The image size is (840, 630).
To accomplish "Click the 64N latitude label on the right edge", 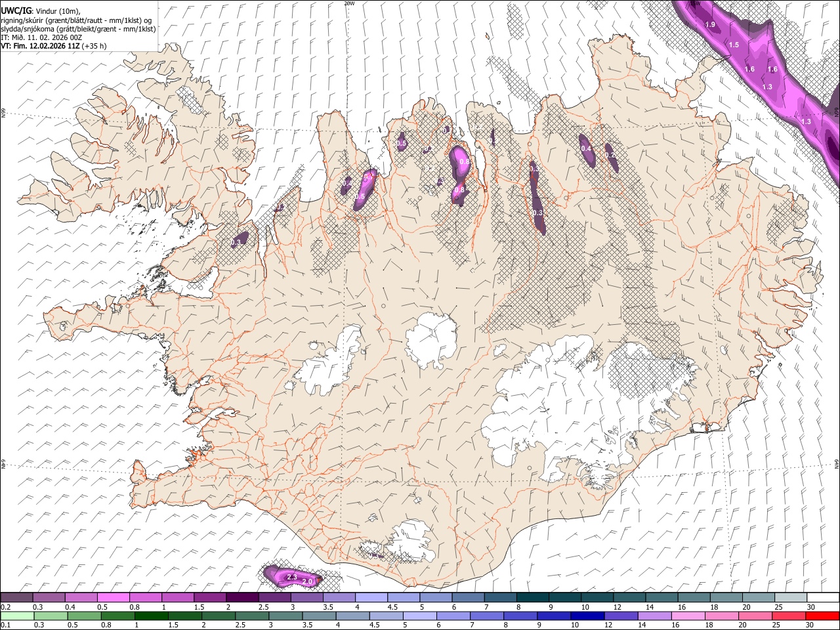I will (837, 463).
